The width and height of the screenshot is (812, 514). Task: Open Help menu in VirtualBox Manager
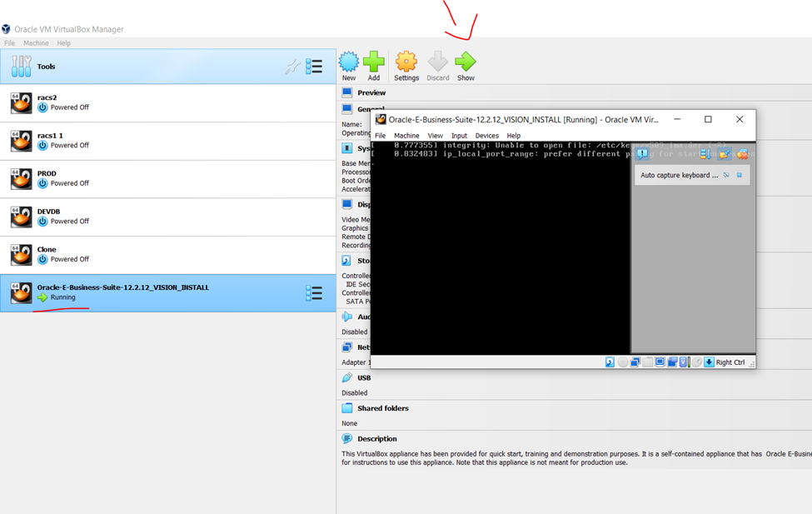click(x=63, y=43)
